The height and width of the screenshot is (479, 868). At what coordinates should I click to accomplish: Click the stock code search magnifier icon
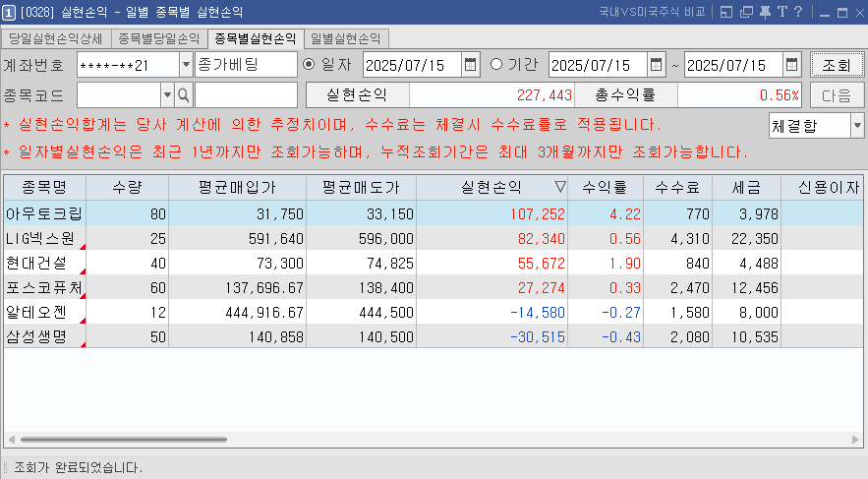click(183, 94)
